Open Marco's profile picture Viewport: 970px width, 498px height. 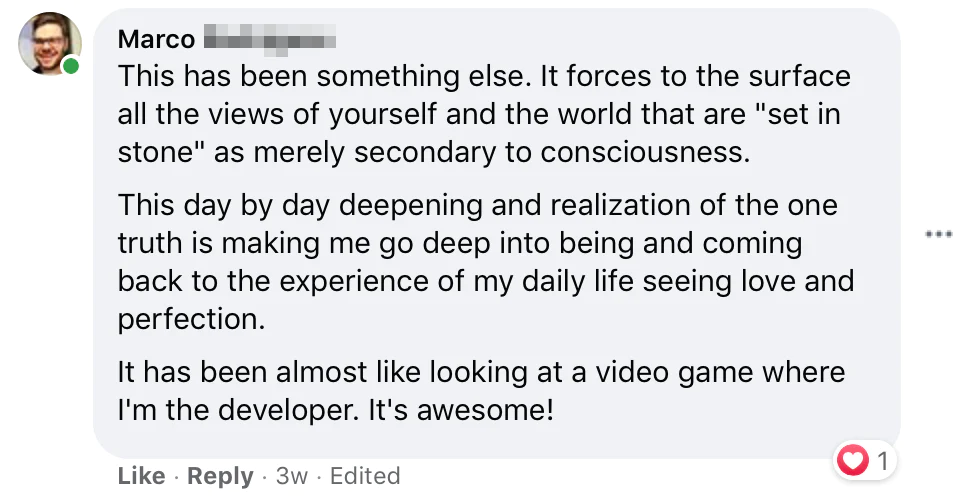(49, 43)
